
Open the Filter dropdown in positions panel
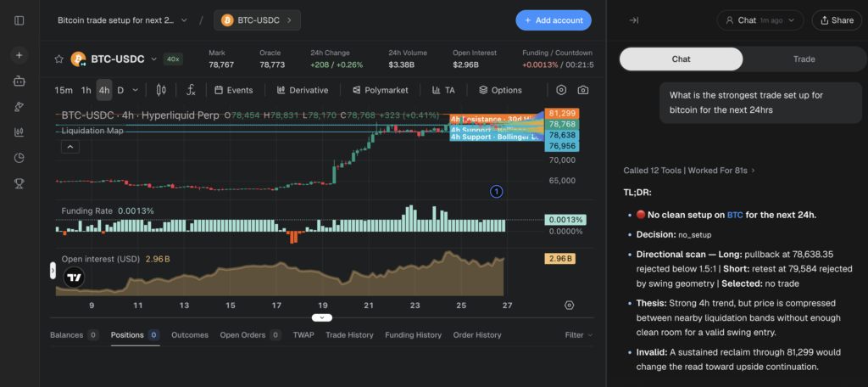click(579, 335)
